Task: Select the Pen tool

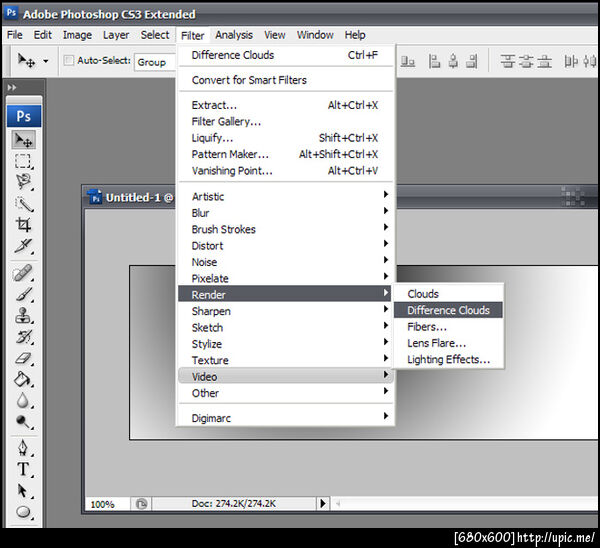Action: pyautogui.click(x=23, y=447)
